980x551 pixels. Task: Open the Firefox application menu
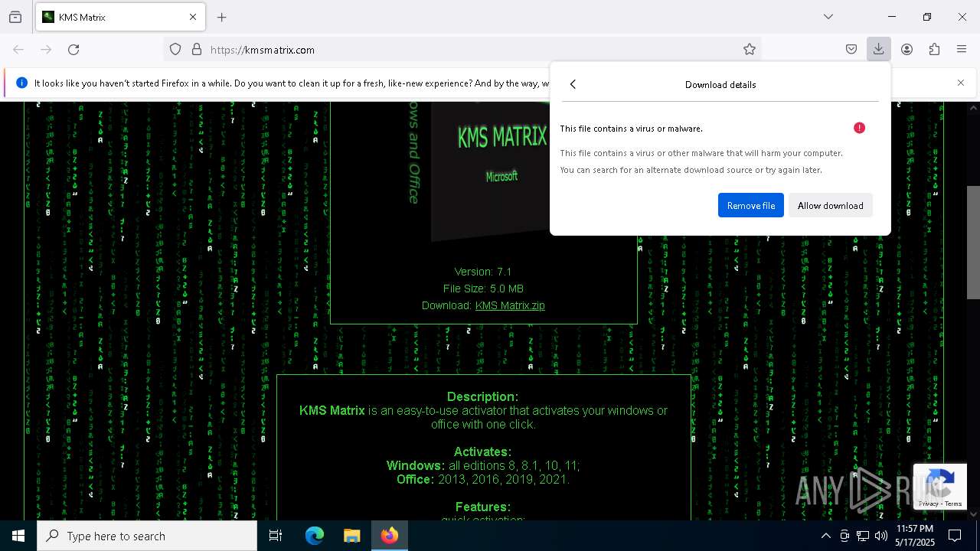[x=962, y=50]
